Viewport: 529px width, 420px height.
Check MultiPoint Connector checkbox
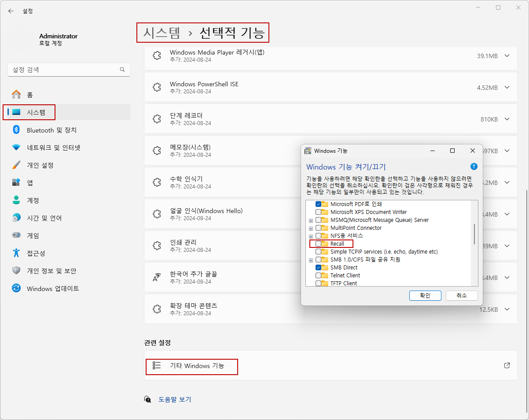(318, 228)
